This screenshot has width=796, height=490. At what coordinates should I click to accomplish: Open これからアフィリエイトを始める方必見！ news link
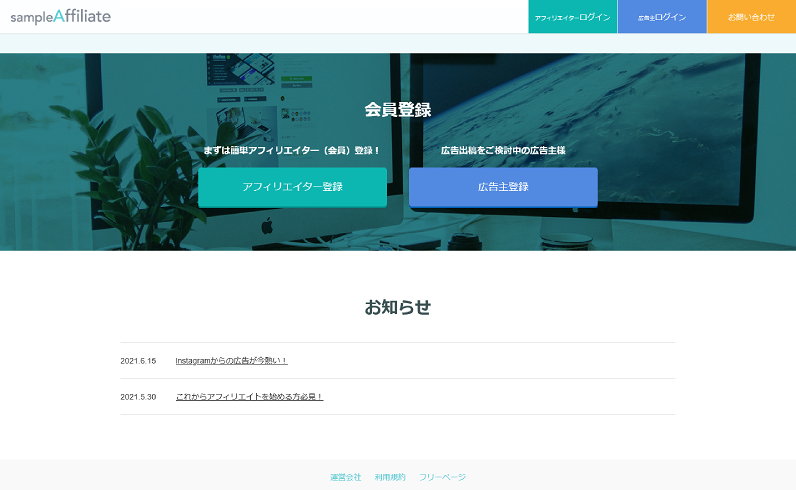coord(249,397)
